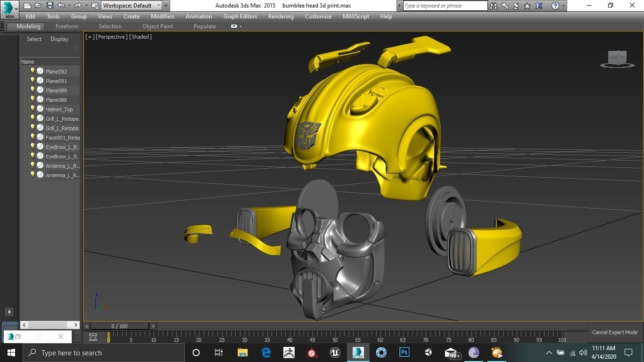
Task: Save the current scene file
Action: tap(50, 6)
